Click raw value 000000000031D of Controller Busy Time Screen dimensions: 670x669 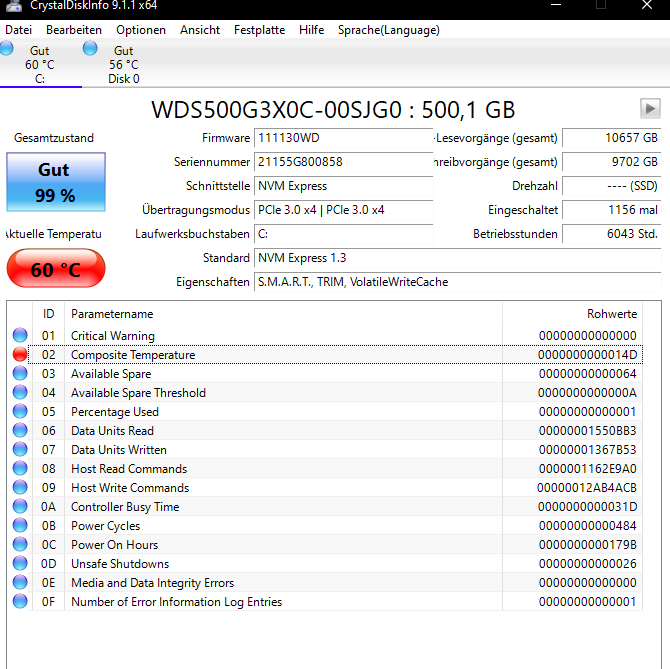pos(588,507)
